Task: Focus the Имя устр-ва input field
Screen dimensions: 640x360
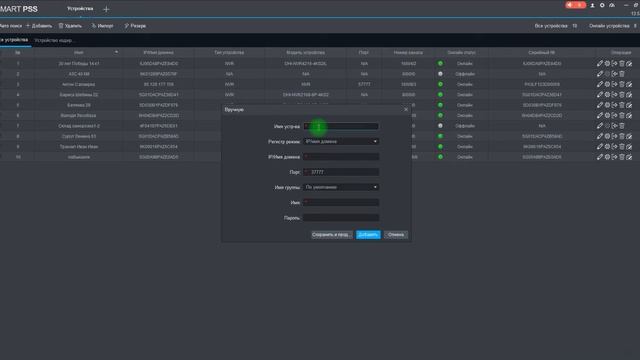Action: click(x=341, y=127)
